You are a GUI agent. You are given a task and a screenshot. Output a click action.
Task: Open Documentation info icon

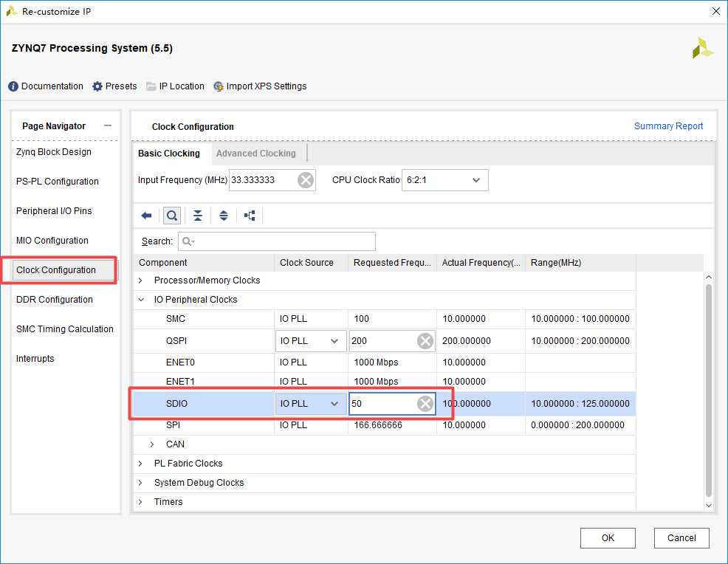point(13,86)
